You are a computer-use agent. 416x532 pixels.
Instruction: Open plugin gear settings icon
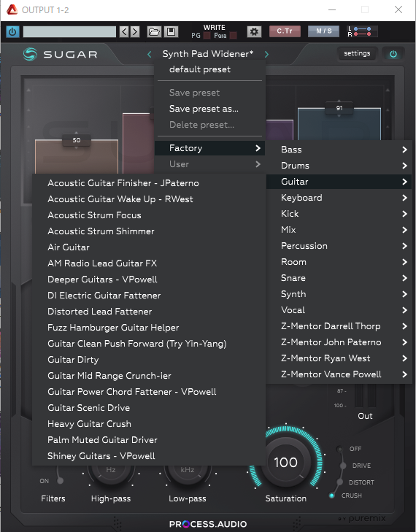(x=254, y=32)
